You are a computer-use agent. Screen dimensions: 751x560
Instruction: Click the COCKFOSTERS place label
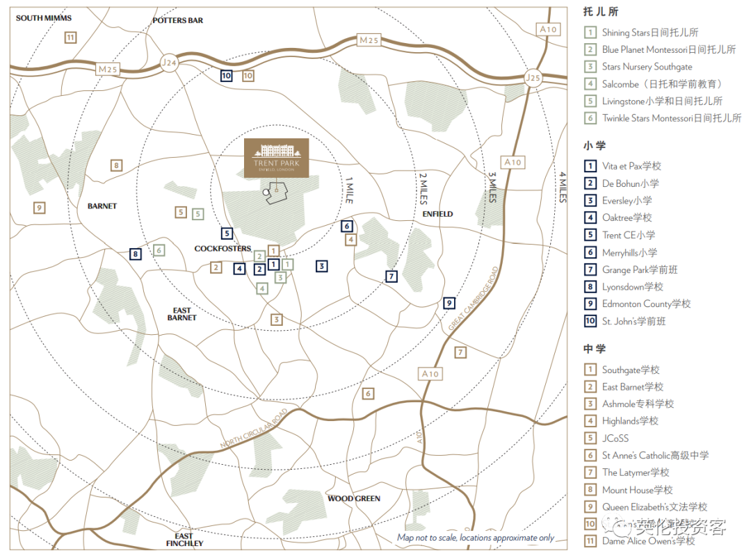pyautogui.click(x=223, y=249)
